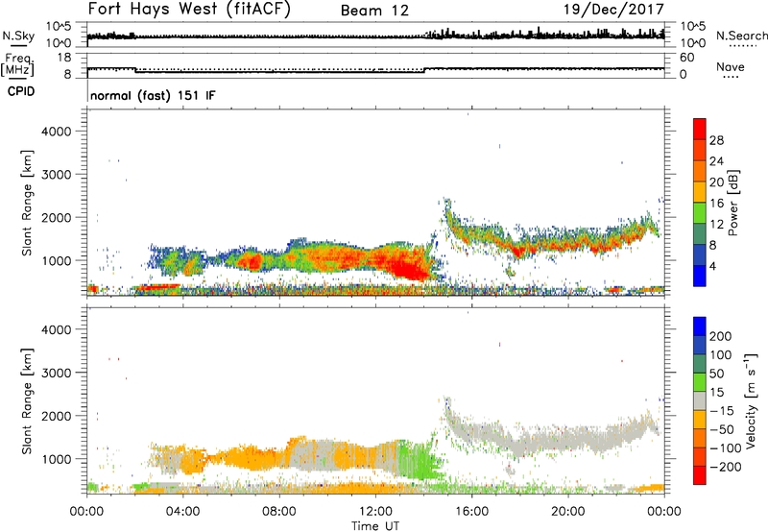This screenshot has width=768, height=532.
Task: Pick the 4–8 dB blue Power segment
Action: point(700,254)
